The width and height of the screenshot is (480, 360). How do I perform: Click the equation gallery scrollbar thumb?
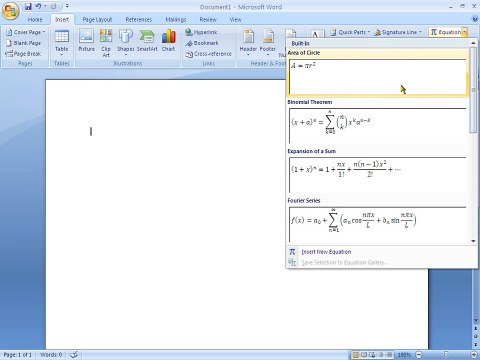tap(473, 90)
